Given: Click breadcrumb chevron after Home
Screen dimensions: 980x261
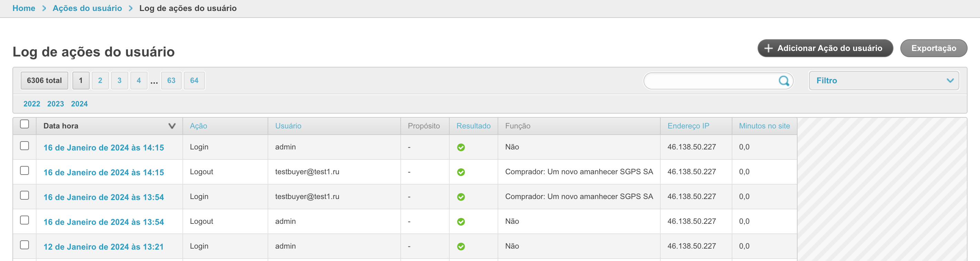Looking at the screenshot, I should pyautogui.click(x=44, y=8).
